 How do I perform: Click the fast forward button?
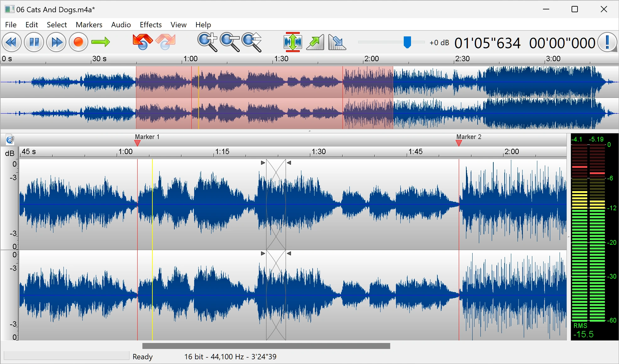tap(56, 42)
